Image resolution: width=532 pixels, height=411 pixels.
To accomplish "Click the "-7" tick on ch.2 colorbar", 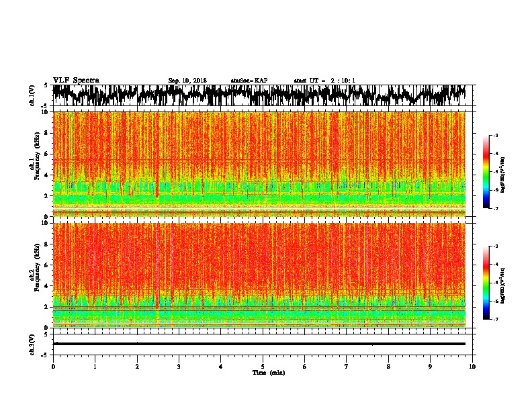I will [x=496, y=319].
